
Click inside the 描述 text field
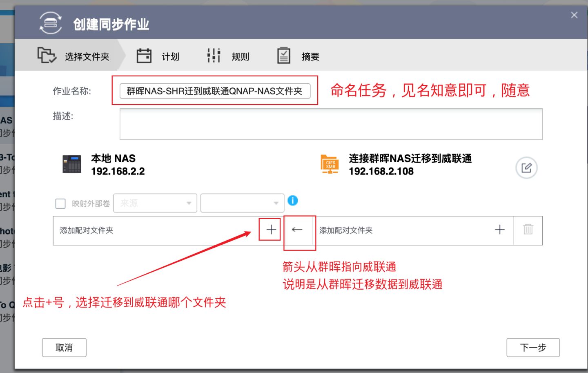(331, 124)
